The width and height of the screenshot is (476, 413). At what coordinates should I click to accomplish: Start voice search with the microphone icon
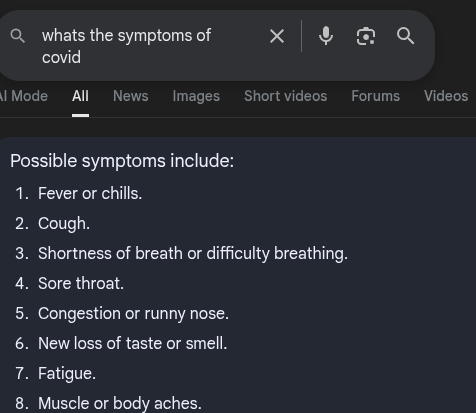pyautogui.click(x=326, y=36)
